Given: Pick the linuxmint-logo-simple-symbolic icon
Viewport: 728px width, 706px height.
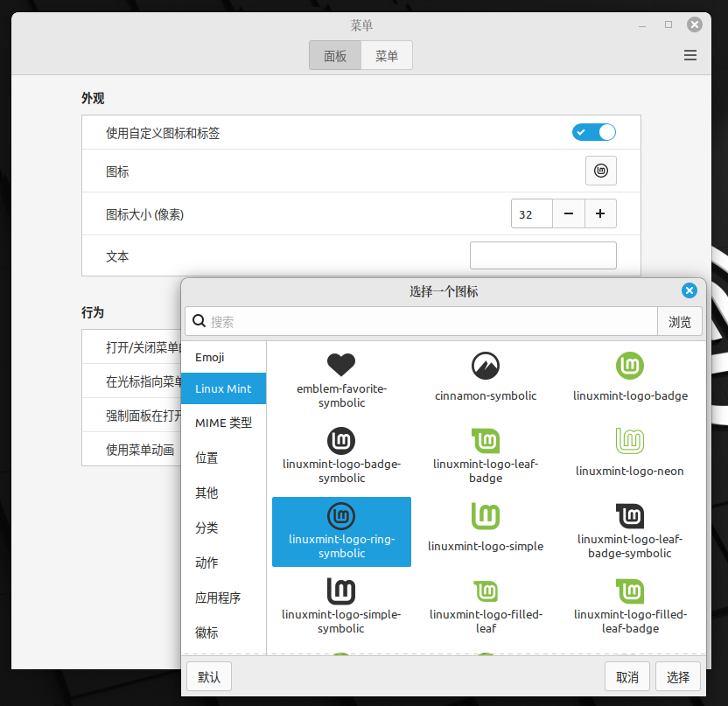Looking at the screenshot, I should click(341, 606).
